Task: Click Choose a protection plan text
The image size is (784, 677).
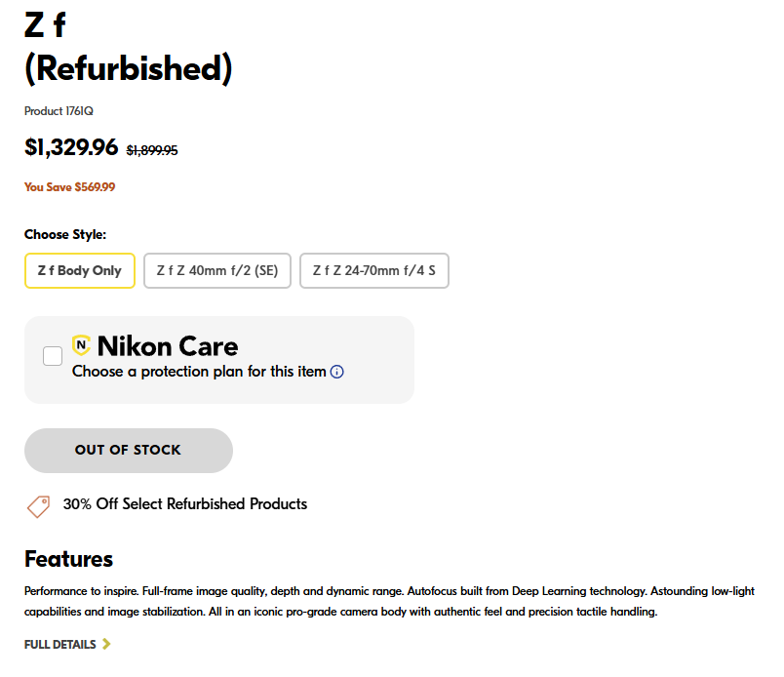Action: point(199,372)
